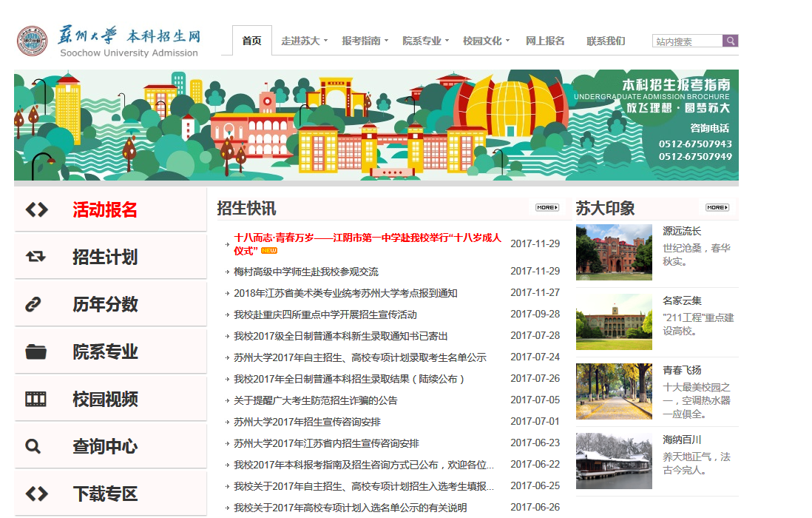Click the folder icon beside 院系专业
This screenshot has height=518, width=812.
(36, 351)
